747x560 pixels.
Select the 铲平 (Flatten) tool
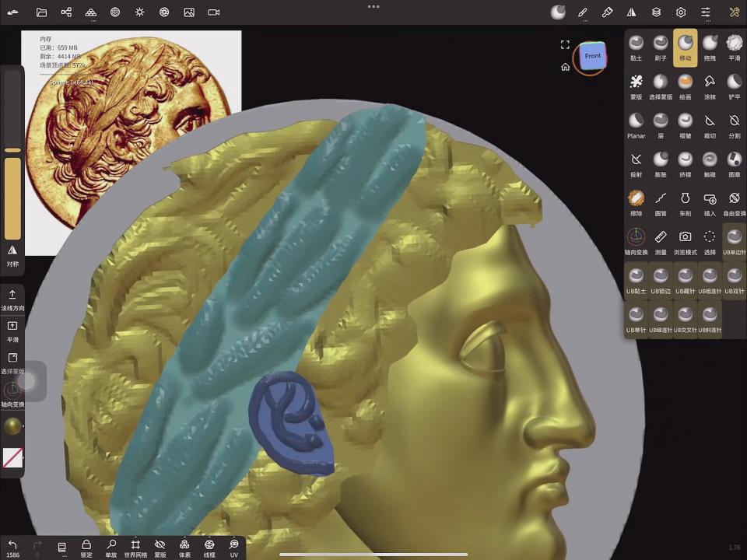click(734, 86)
